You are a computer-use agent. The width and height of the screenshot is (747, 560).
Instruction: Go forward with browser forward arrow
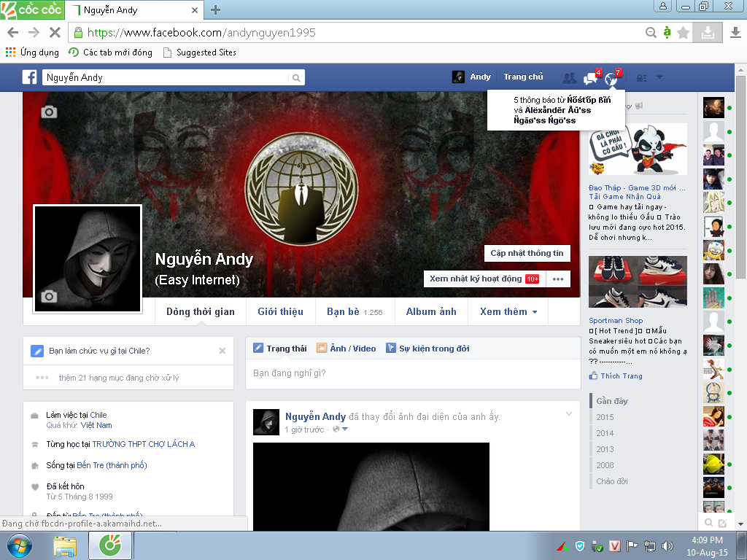pos(34,32)
